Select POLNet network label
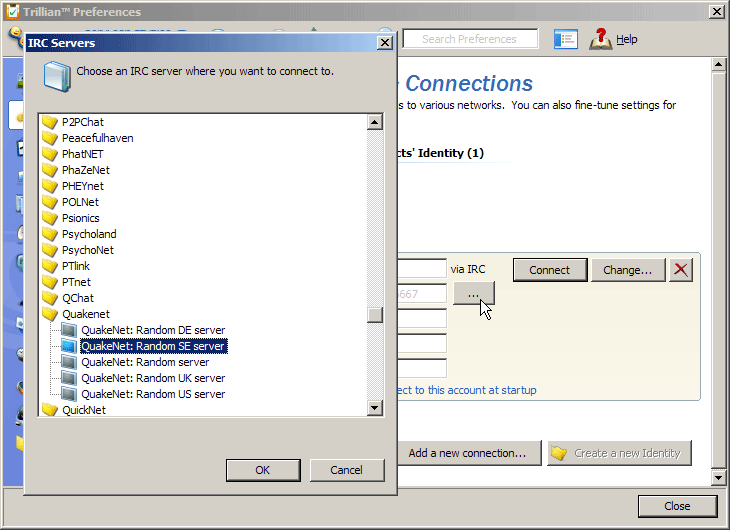 [81, 202]
